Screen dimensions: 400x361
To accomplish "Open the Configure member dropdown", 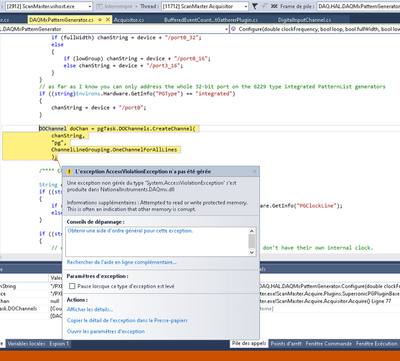I will (315, 29).
